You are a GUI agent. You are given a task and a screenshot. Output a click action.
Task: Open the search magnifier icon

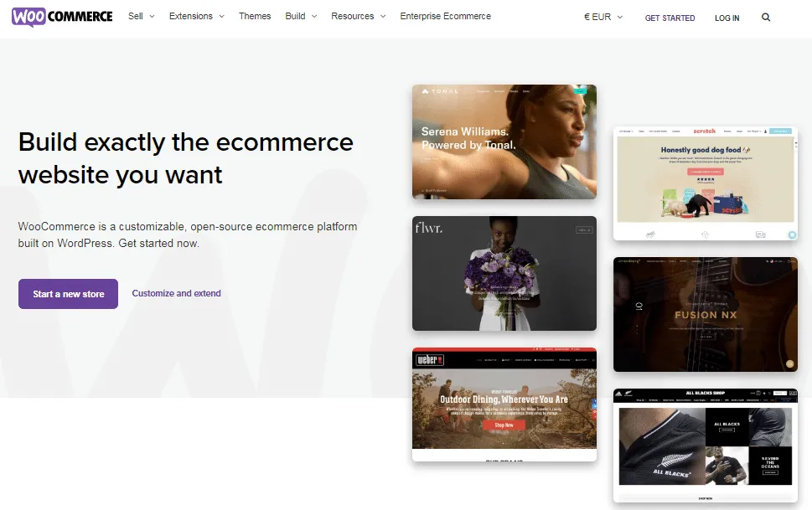tap(766, 18)
